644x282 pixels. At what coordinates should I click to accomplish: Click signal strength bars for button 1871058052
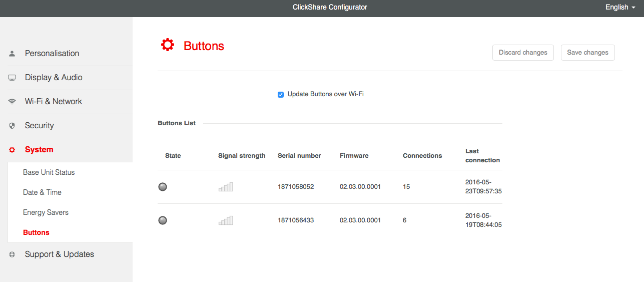[x=226, y=187]
